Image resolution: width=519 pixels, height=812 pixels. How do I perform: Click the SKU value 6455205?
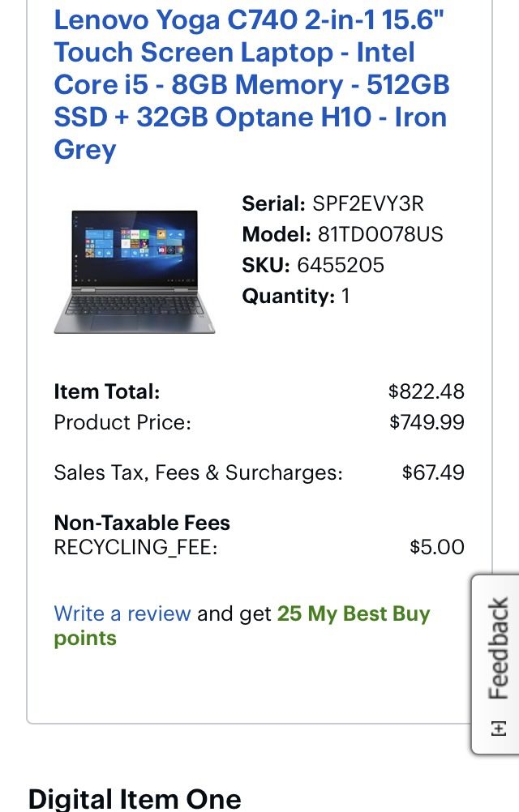click(x=341, y=265)
